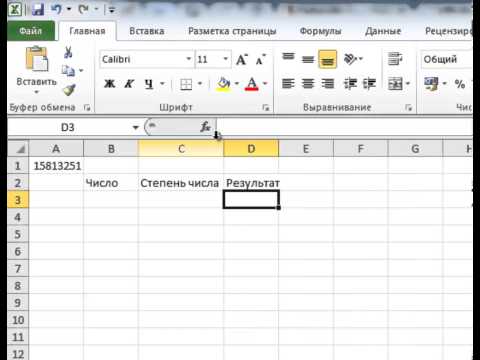This screenshot has height=360, width=480.
Task: Click the Copy icon
Action: [x=68, y=71]
